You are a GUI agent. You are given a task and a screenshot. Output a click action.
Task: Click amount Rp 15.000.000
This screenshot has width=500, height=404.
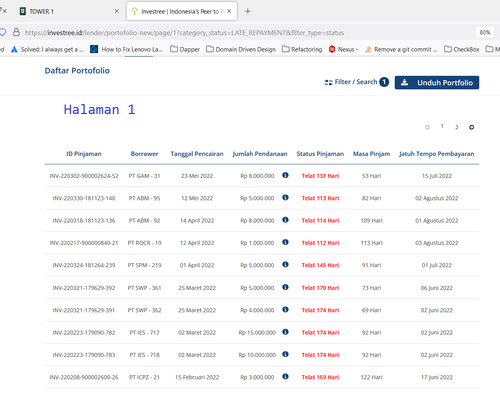point(257,332)
